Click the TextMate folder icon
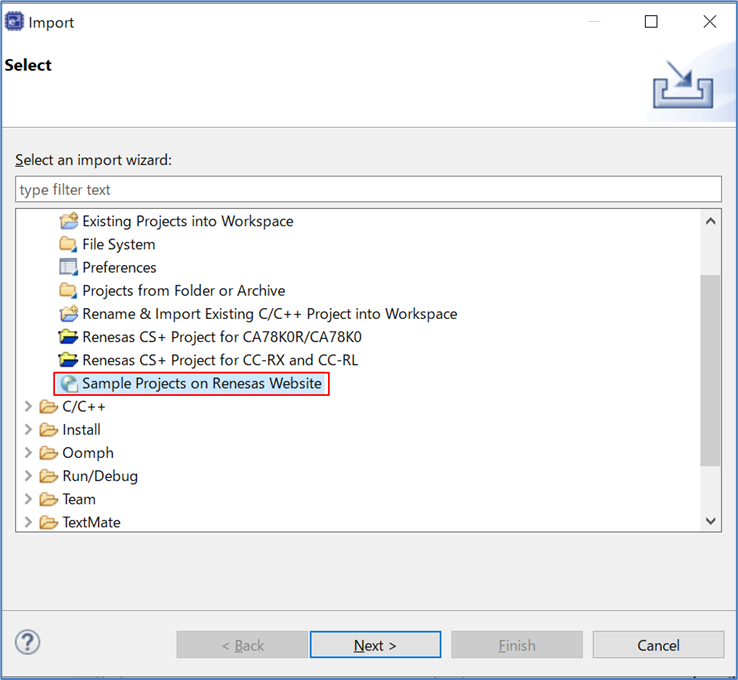The image size is (738, 680). pos(48,522)
